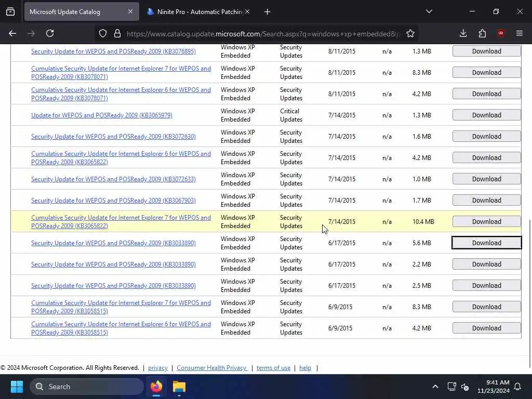Open the uBlock Origin extension icon

click(x=501, y=33)
